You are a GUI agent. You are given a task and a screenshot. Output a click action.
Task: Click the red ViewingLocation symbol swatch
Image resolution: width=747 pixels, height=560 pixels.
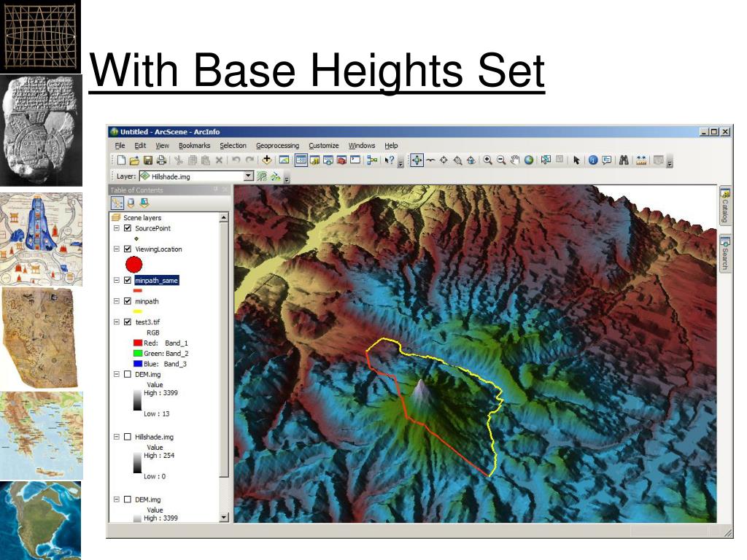(x=134, y=264)
